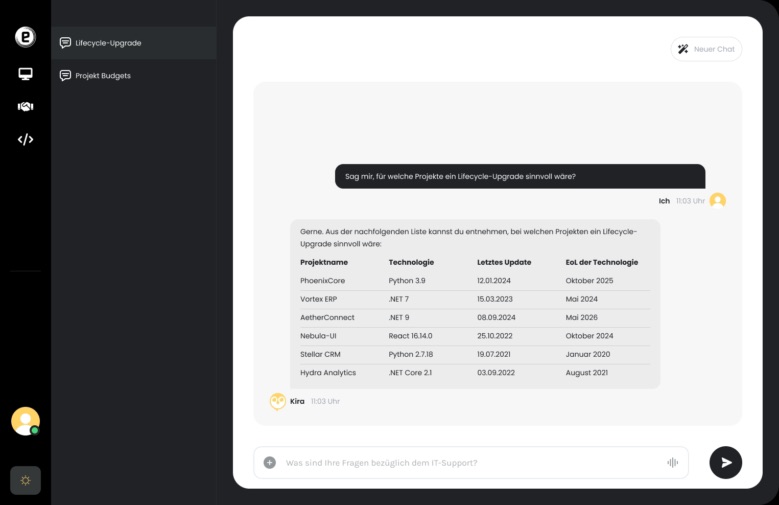Click the Kira owl avatar
779x505 pixels.
pyautogui.click(x=277, y=401)
